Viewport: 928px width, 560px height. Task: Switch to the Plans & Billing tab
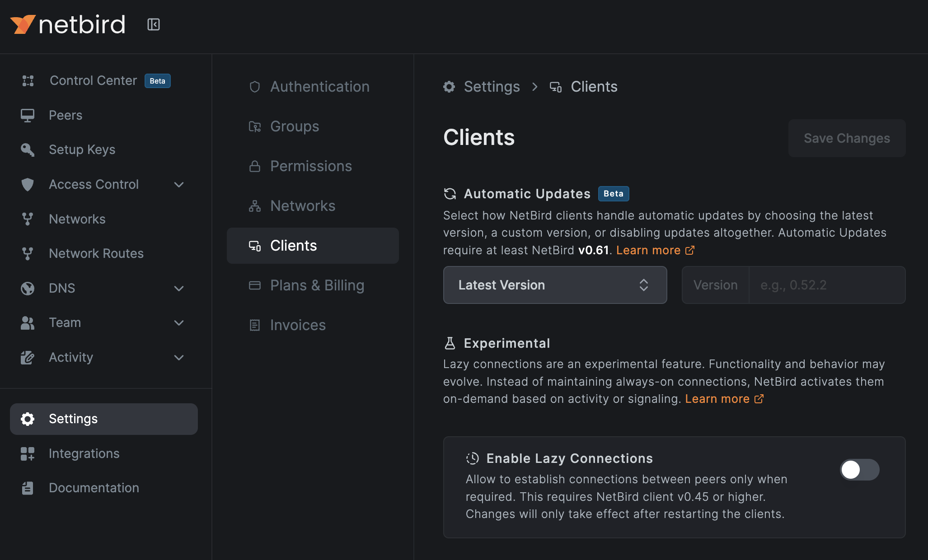317,285
